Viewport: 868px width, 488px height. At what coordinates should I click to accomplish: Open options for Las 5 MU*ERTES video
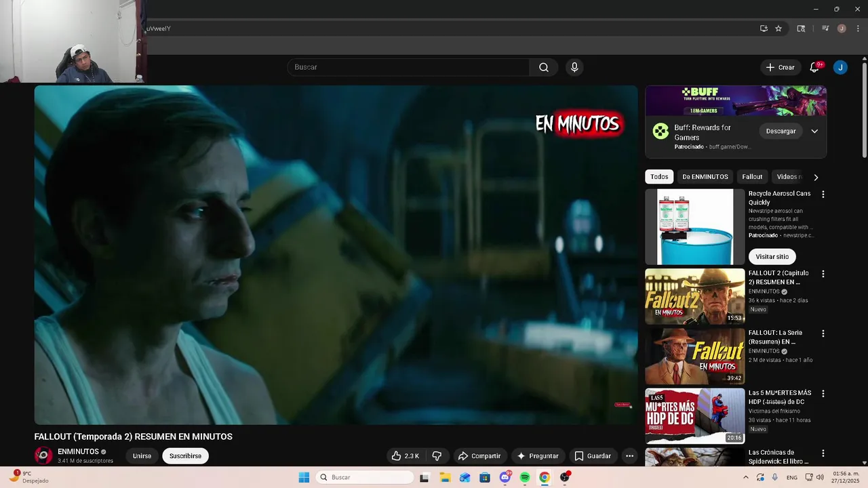tap(823, 393)
